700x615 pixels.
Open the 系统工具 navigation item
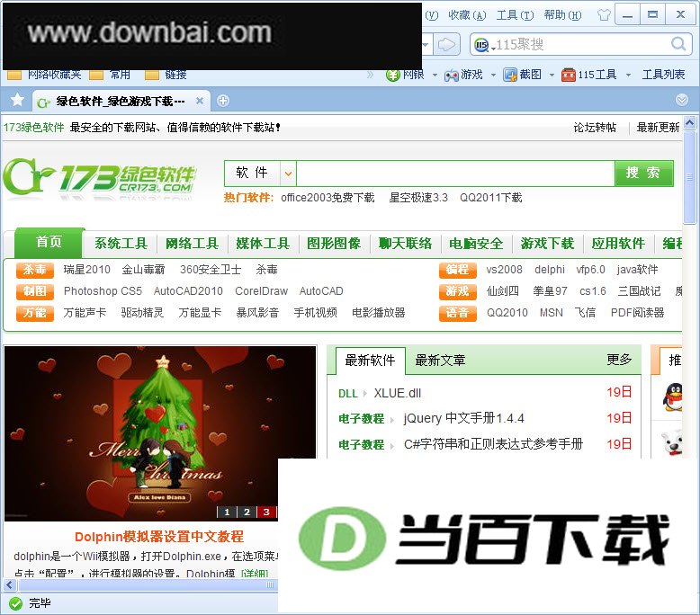point(121,244)
